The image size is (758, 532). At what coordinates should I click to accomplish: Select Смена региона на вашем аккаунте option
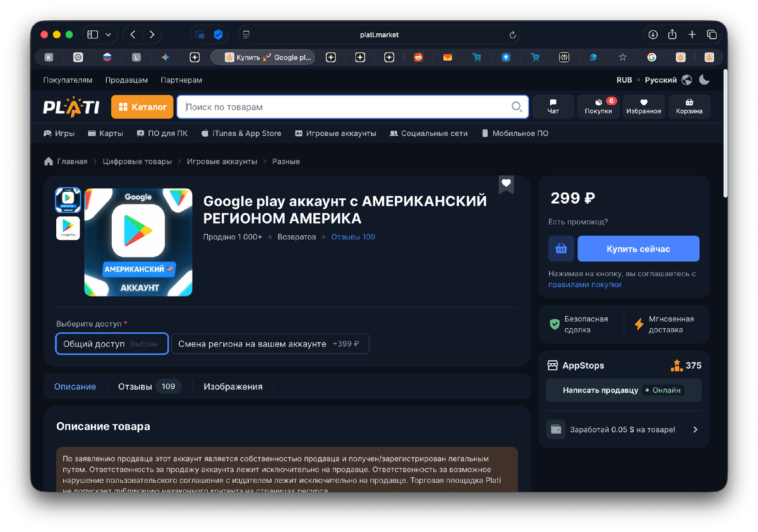click(x=270, y=344)
